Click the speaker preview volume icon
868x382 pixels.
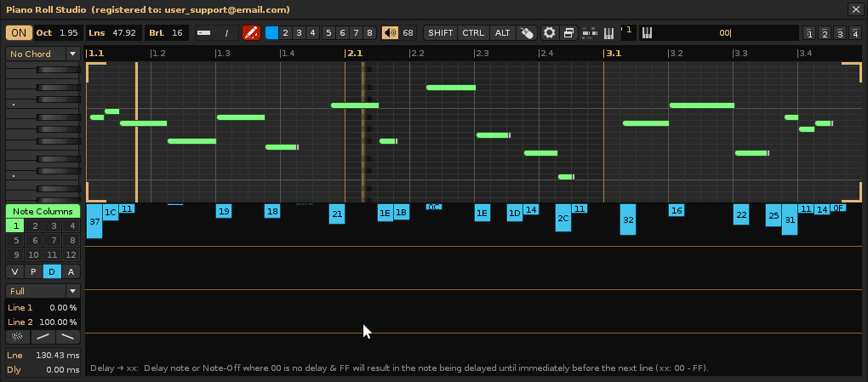point(390,33)
